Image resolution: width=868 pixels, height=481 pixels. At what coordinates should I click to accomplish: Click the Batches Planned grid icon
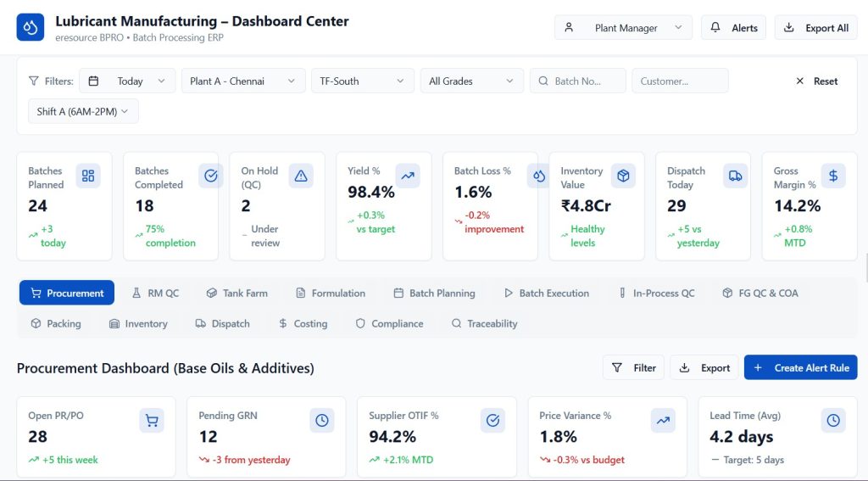tap(87, 176)
